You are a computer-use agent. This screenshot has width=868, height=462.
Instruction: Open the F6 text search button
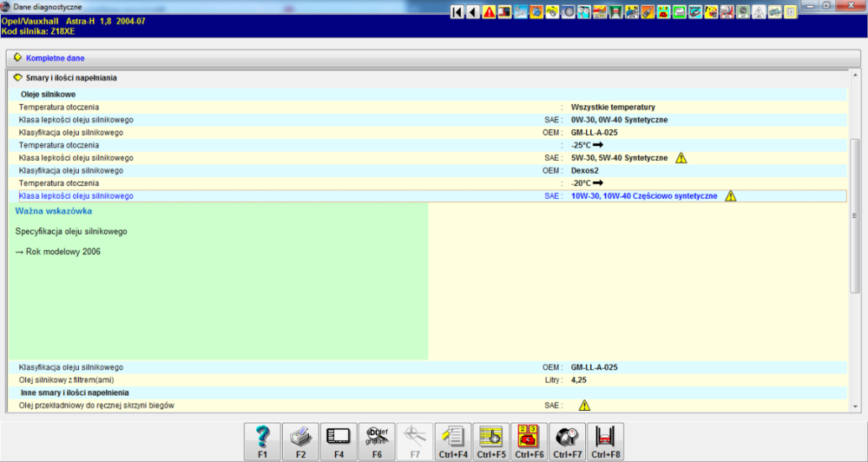point(377,440)
